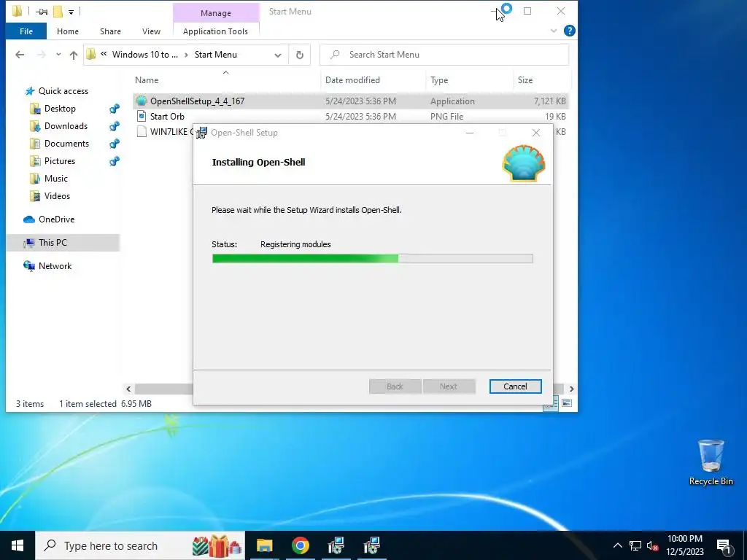The height and width of the screenshot is (560, 747).
Task: Click Quick access star icon
Action: (x=30, y=91)
